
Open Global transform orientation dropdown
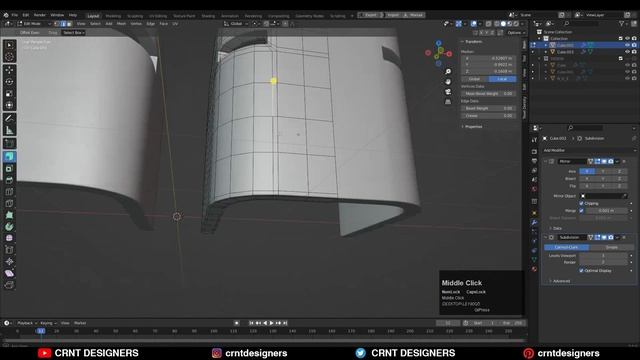coord(236,24)
